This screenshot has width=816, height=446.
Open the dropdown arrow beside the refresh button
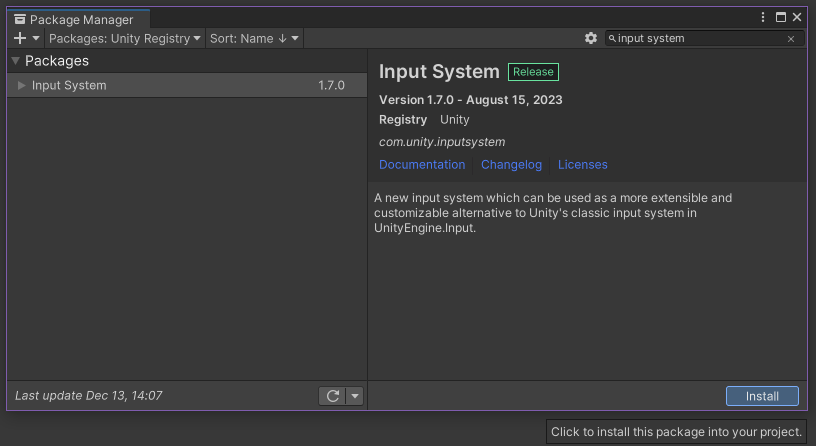(355, 396)
